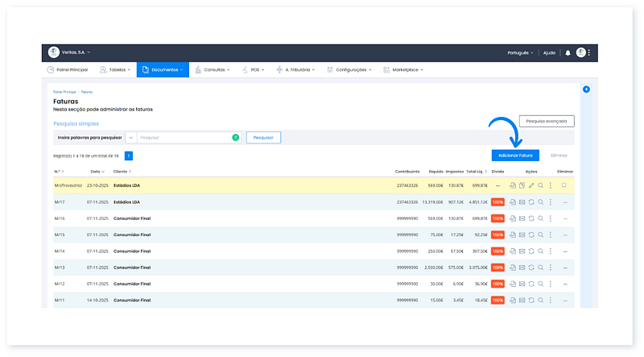This screenshot has height=357, width=644.
Task: Click the refresh icon for invoice M/15
Action: tap(531, 235)
